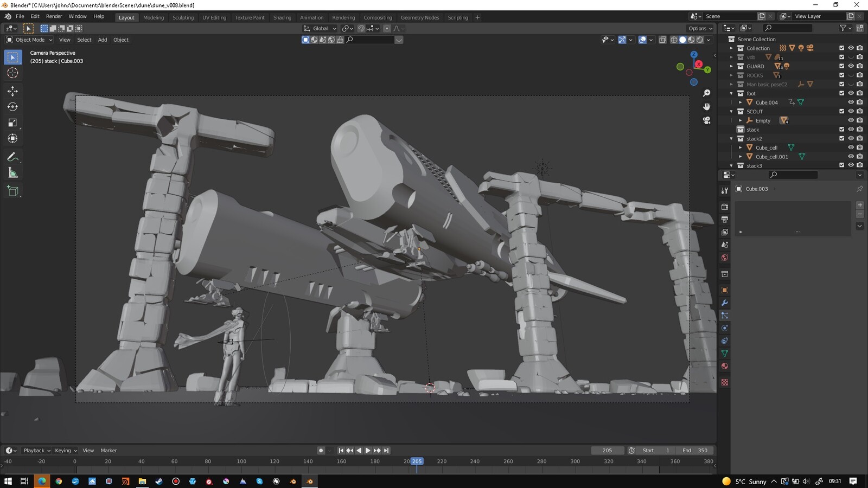The image size is (868, 488).
Task: Choose the Measure ruler tool
Action: [x=12, y=173]
